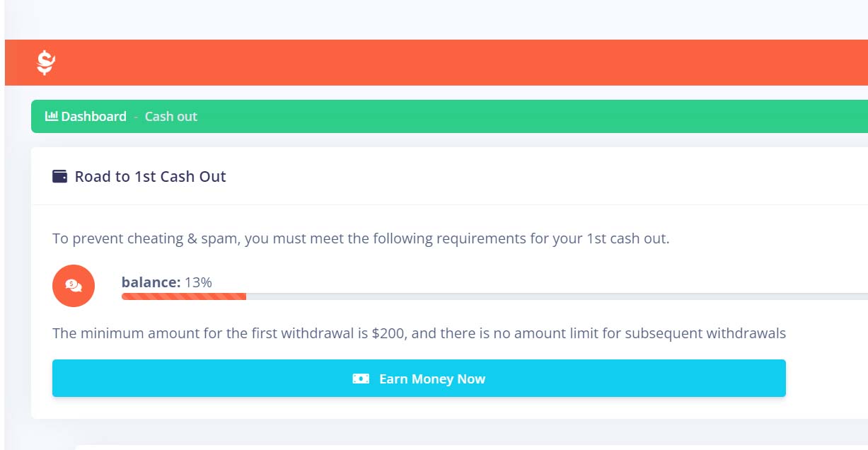Click the cash bill icon on Earn button
The height and width of the screenshot is (450, 868).
(361, 379)
